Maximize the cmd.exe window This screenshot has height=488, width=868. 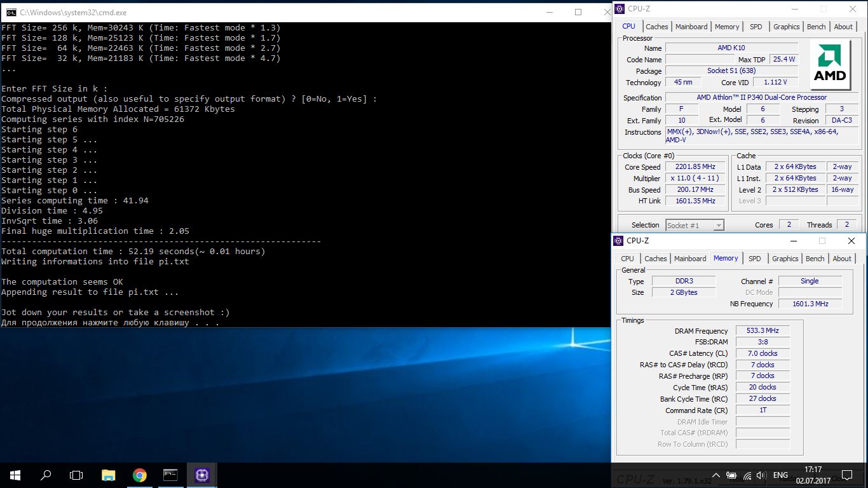coord(578,11)
